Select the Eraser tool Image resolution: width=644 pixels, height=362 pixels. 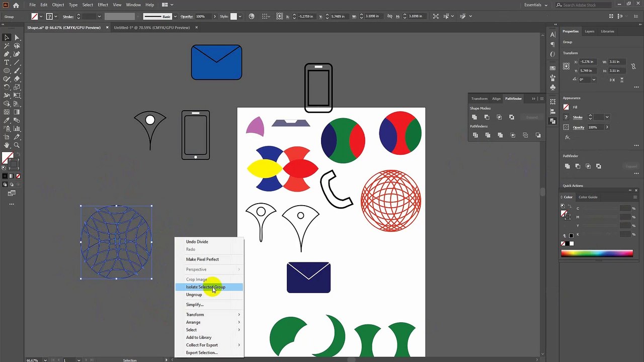pos(17,78)
